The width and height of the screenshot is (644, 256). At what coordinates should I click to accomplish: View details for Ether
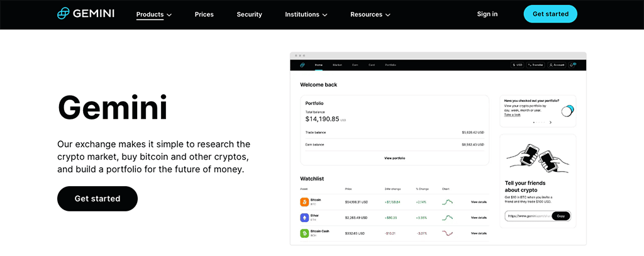[479, 218]
